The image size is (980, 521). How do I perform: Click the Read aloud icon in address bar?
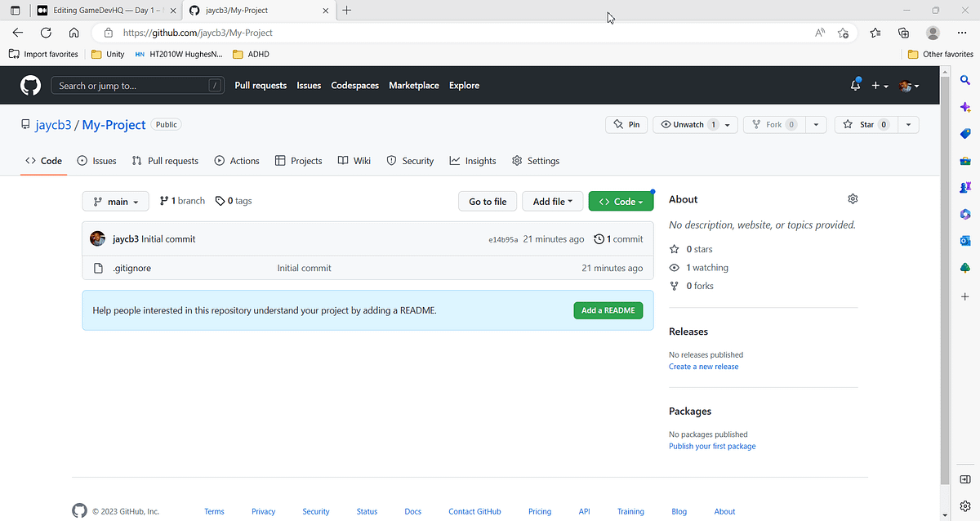820,33
